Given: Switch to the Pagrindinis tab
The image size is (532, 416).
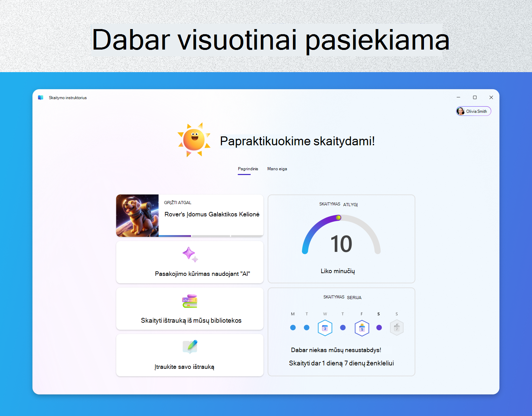Looking at the screenshot, I should point(248,169).
